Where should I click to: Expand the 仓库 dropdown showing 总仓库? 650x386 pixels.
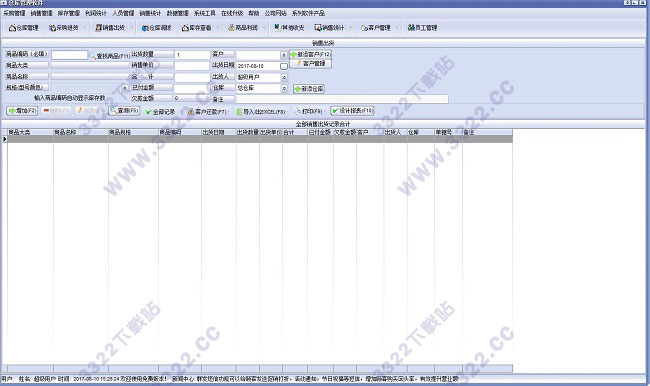pyautogui.click(x=284, y=88)
